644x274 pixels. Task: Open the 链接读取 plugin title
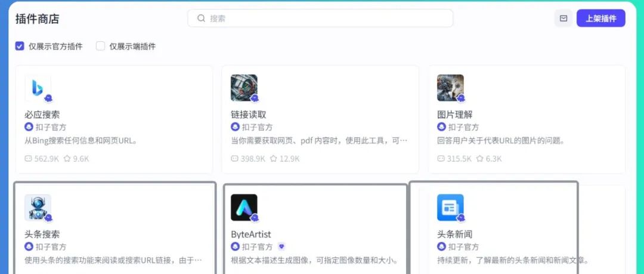tap(249, 115)
